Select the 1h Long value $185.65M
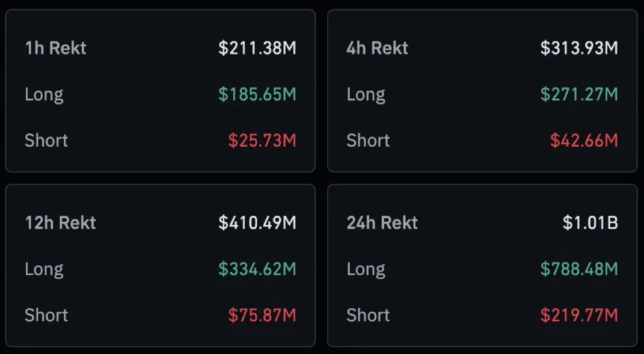 (257, 94)
